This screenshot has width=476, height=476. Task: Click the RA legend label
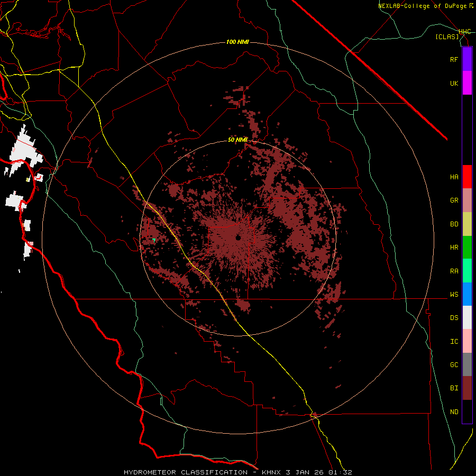coord(454,271)
